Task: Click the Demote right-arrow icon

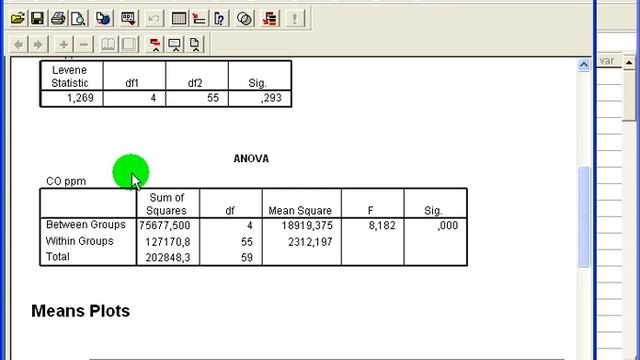Action: pos(38,44)
